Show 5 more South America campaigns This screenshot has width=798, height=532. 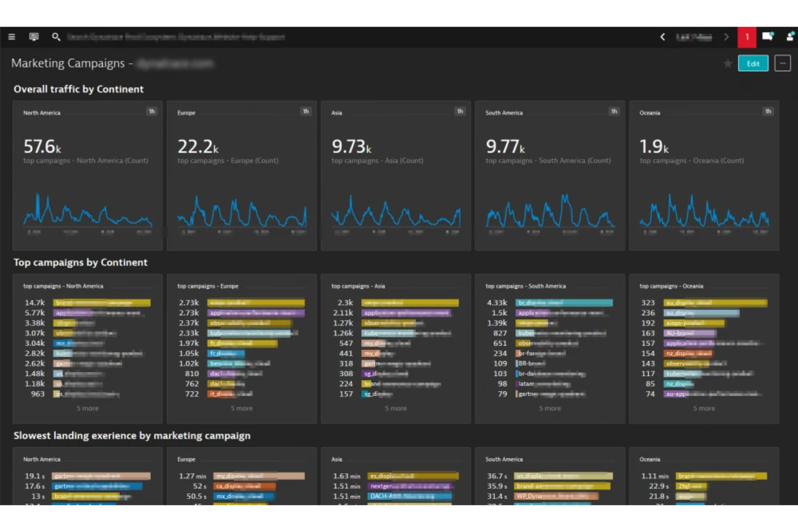click(x=549, y=408)
